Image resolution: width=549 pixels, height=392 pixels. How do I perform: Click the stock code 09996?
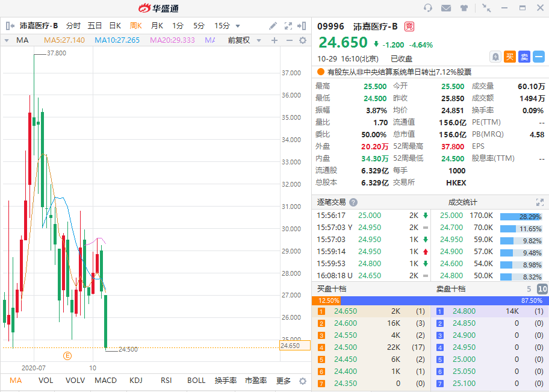[x=330, y=26]
